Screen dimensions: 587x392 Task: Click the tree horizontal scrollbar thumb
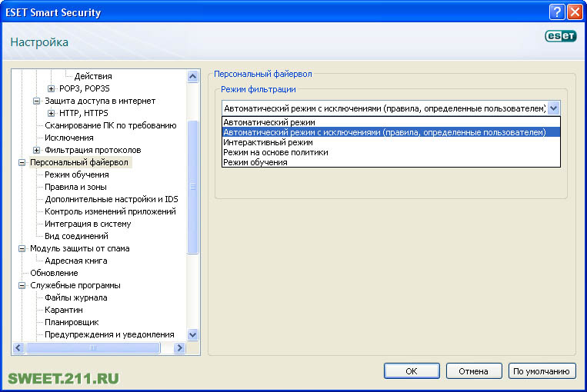pos(93,348)
